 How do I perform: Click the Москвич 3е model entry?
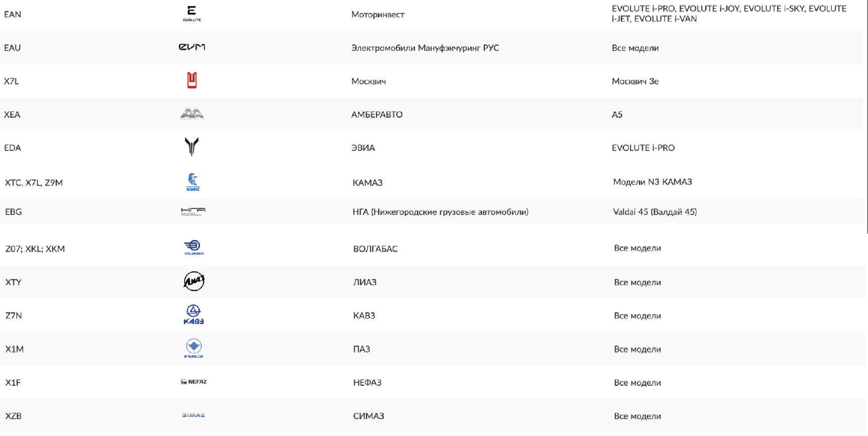coord(635,81)
